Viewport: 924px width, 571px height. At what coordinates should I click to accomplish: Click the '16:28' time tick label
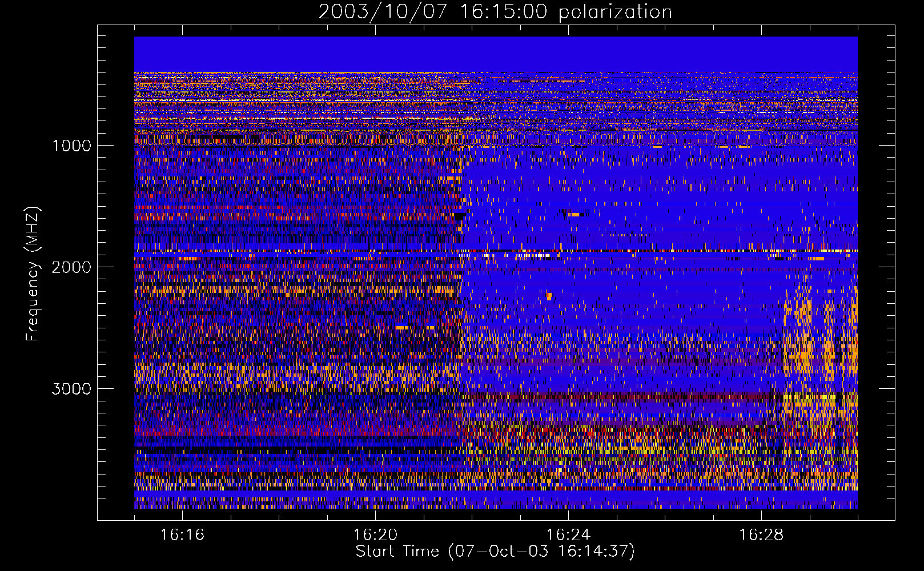coord(761,534)
